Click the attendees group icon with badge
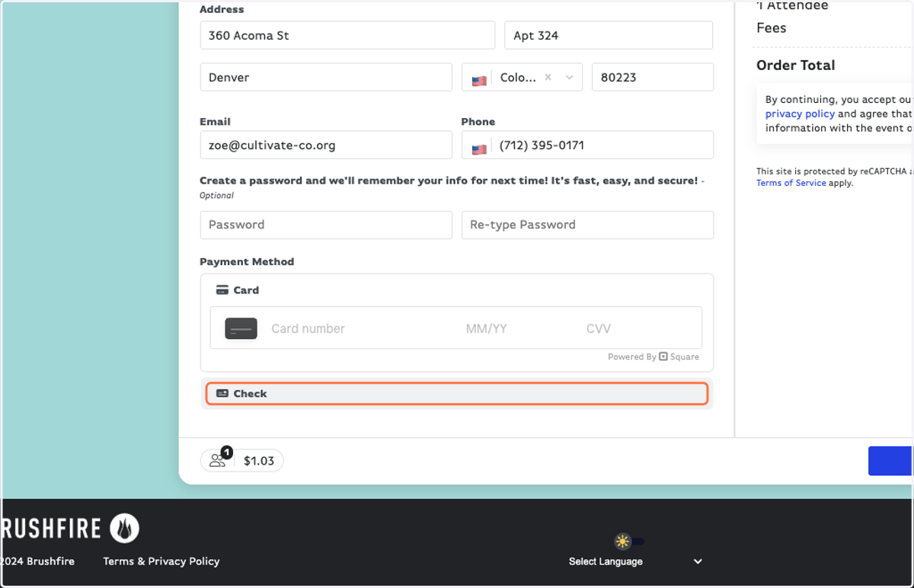The image size is (914, 588). pyautogui.click(x=219, y=459)
